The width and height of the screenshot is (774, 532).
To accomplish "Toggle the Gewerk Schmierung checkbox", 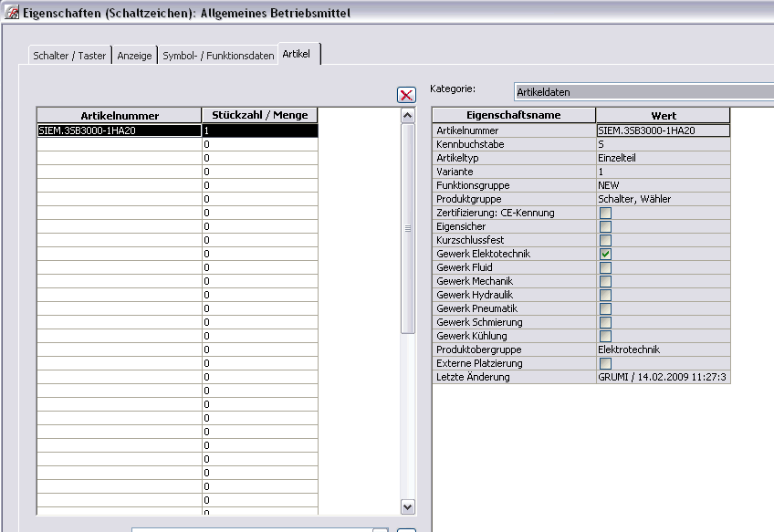I will point(605,322).
